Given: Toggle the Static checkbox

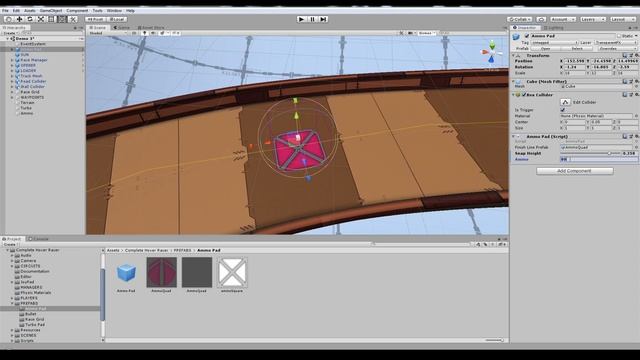Looking at the screenshot, I should [x=619, y=36].
